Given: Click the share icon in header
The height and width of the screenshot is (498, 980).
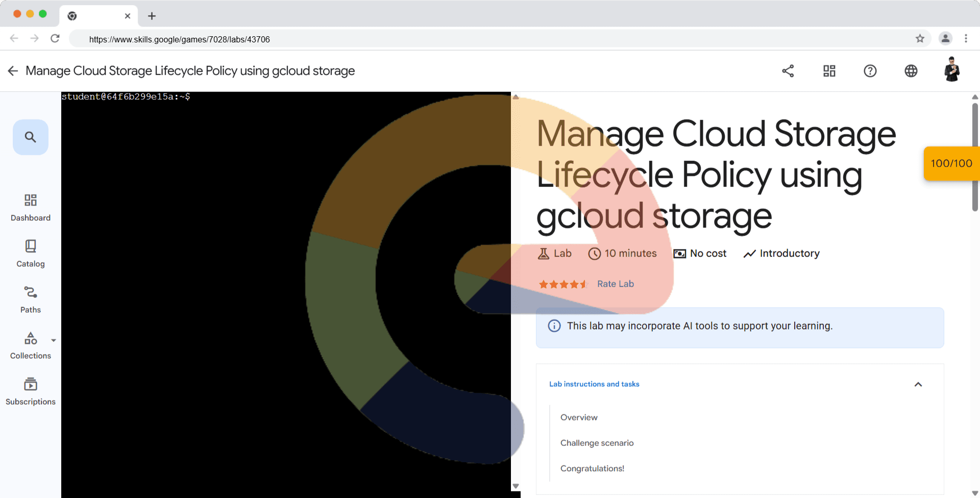Looking at the screenshot, I should pos(788,71).
